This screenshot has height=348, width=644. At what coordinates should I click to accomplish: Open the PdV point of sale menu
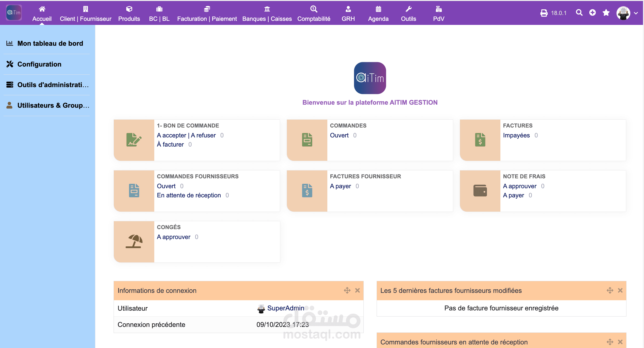click(x=439, y=14)
